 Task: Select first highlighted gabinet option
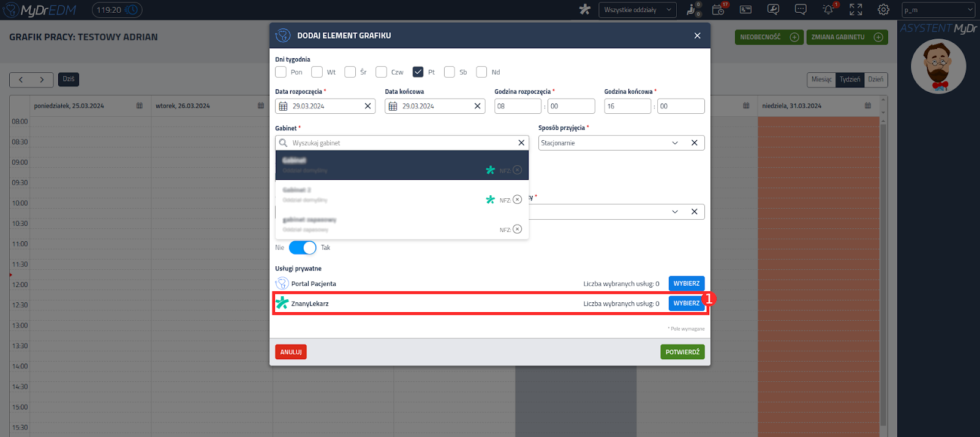[x=402, y=165]
